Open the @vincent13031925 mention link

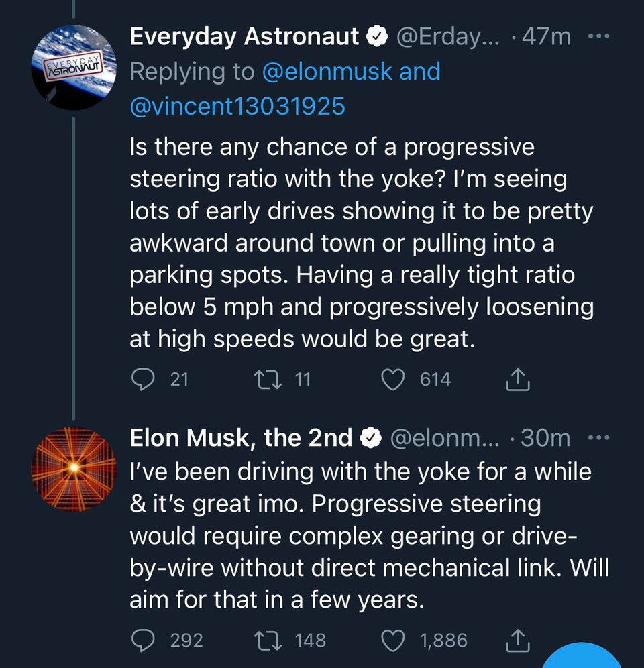(237, 106)
